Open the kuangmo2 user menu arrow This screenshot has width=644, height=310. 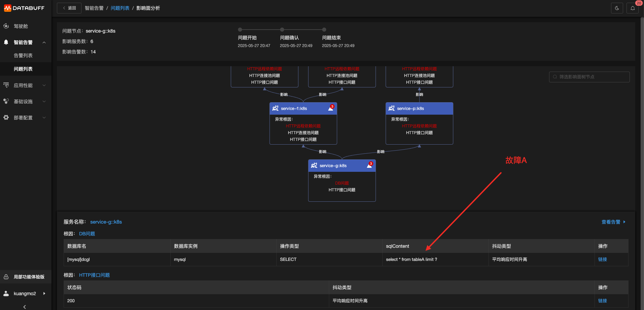click(x=44, y=294)
